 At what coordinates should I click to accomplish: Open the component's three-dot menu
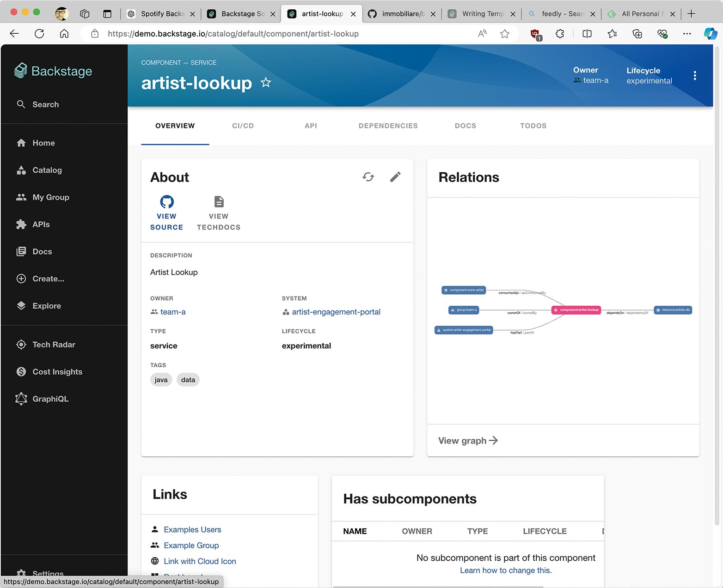click(x=694, y=76)
